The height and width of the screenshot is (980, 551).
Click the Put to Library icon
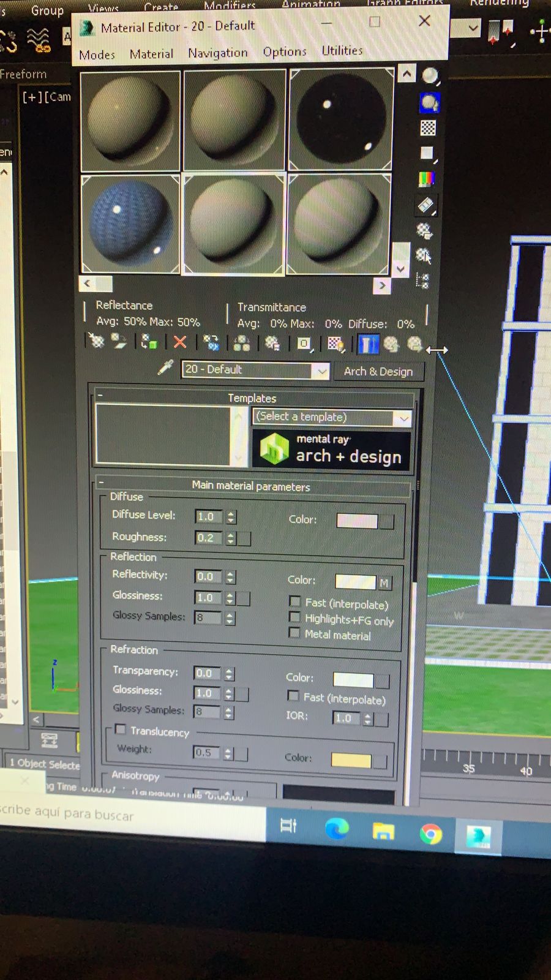(x=272, y=344)
